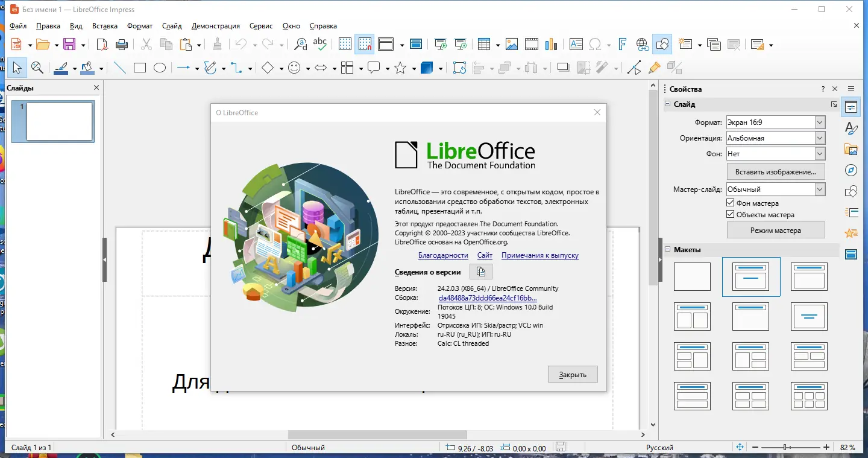Screen dimensions: 868x458
Task: Open the Благодарности link
Action: click(x=443, y=255)
